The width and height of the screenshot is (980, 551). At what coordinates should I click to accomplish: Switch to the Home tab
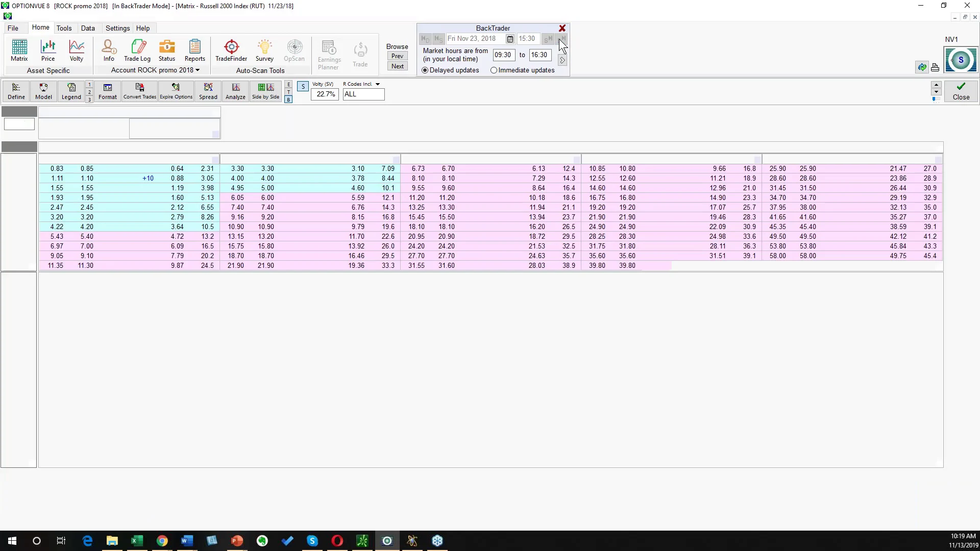[x=41, y=28]
